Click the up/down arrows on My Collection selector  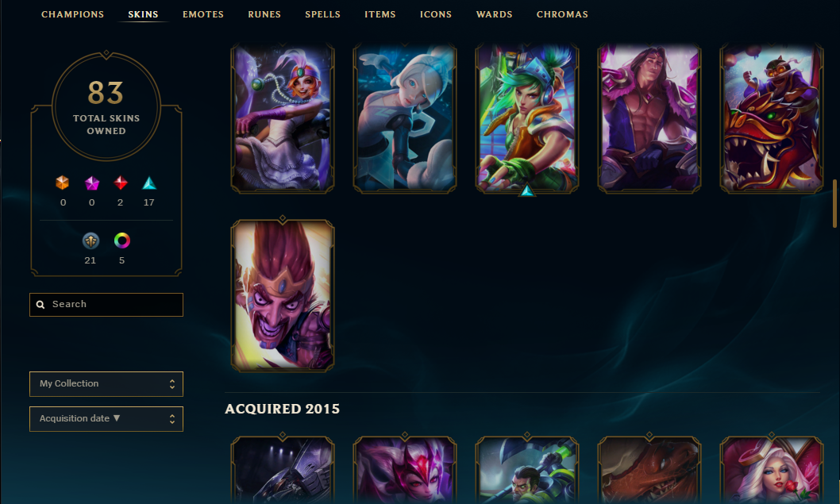[x=172, y=384]
